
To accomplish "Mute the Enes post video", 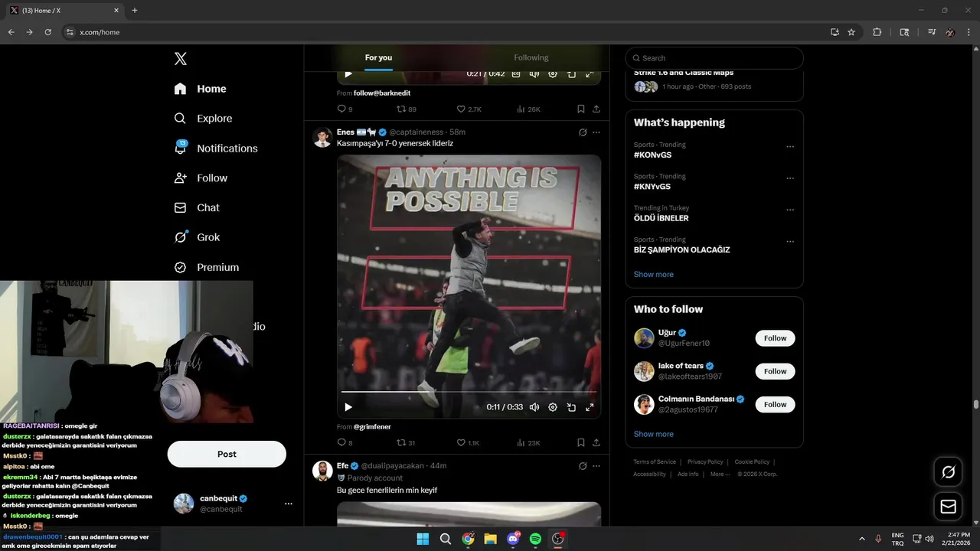I will point(534,407).
